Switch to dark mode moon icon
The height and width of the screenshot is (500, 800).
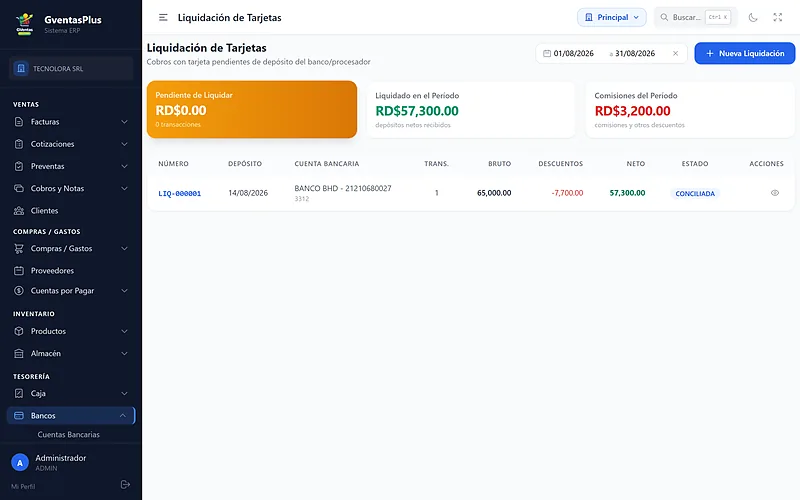coord(753,17)
